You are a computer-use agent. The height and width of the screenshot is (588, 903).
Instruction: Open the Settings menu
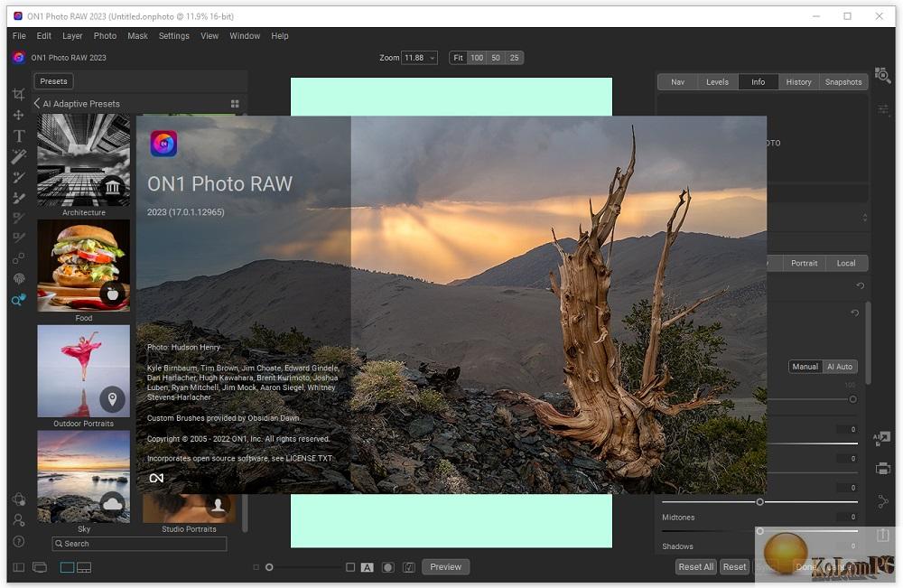(174, 36)
